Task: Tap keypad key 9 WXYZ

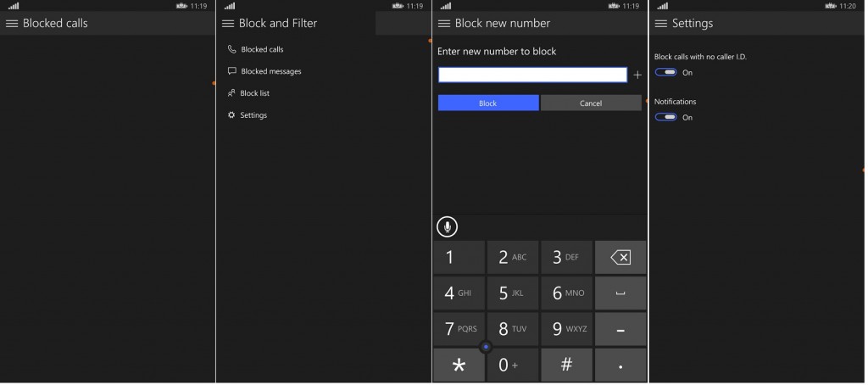Action: [566, 329]
